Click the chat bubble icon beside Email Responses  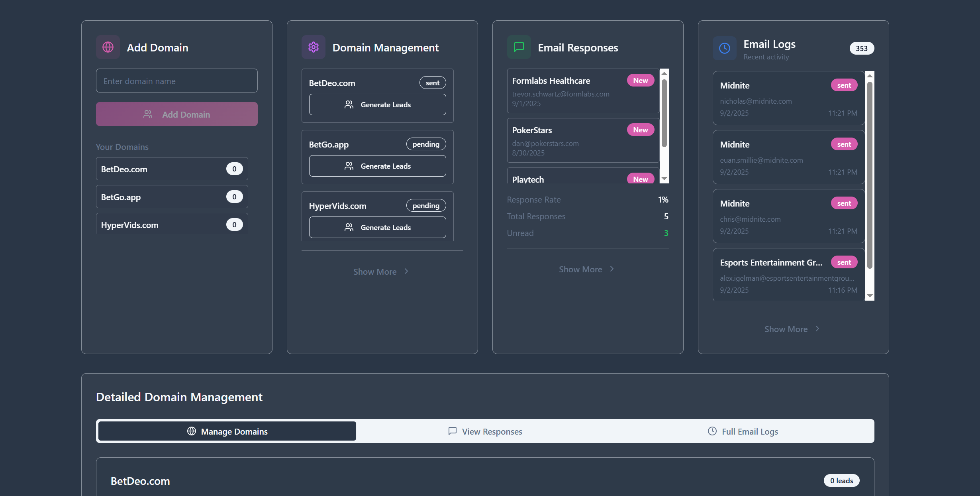(x=519, y=47)
